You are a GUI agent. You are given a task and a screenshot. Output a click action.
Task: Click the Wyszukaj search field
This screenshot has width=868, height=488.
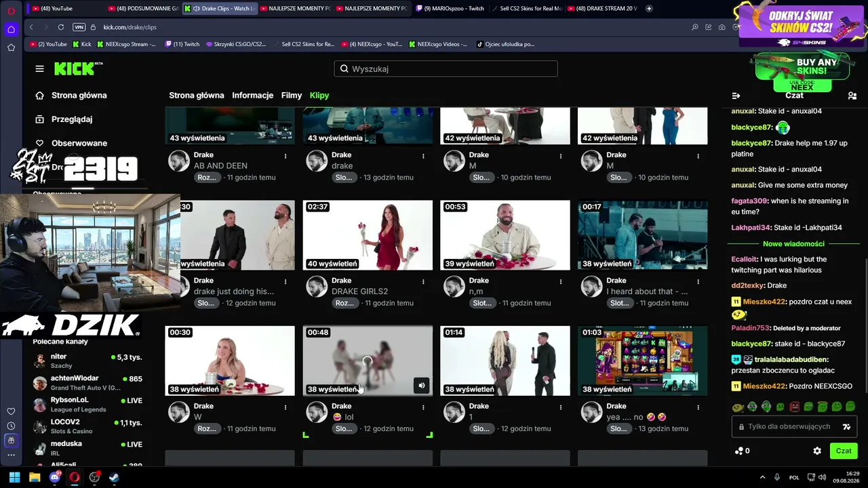(446, 68)
